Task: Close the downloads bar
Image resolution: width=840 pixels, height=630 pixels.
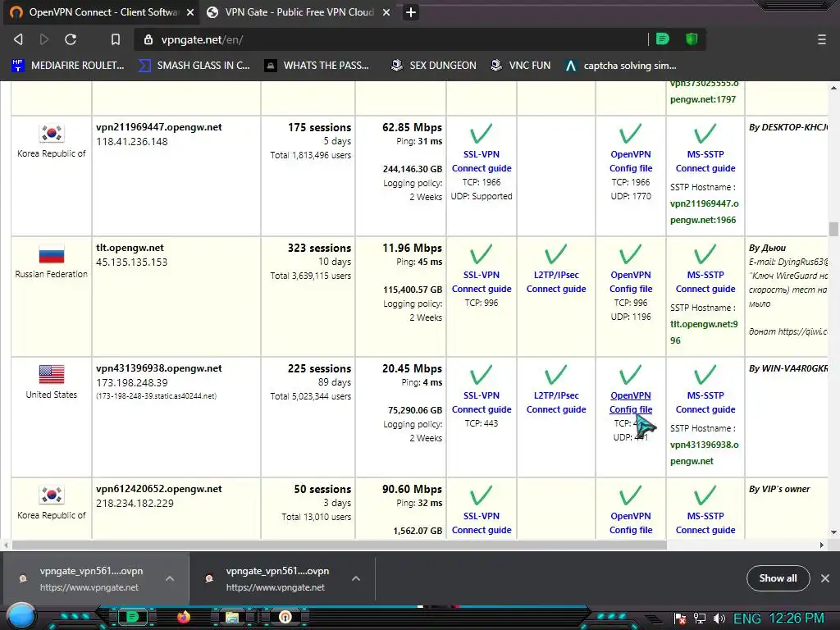Action: point(825,578)
